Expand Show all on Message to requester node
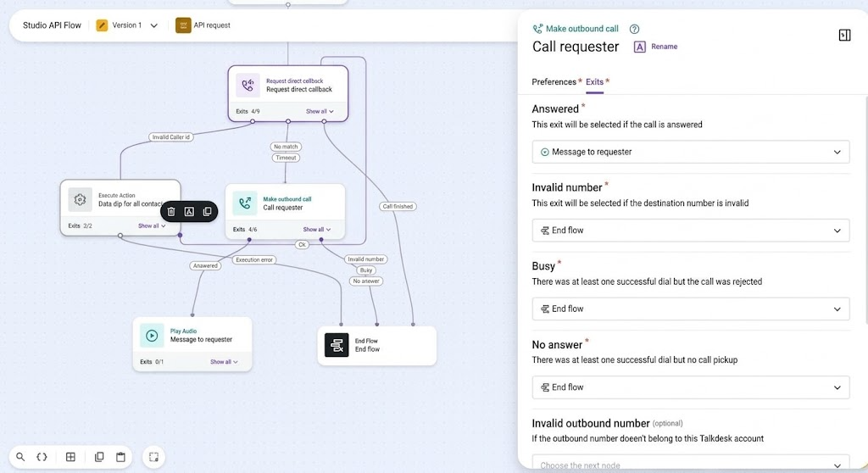This screenshot has height=473, width=868. tap(224, 362)
